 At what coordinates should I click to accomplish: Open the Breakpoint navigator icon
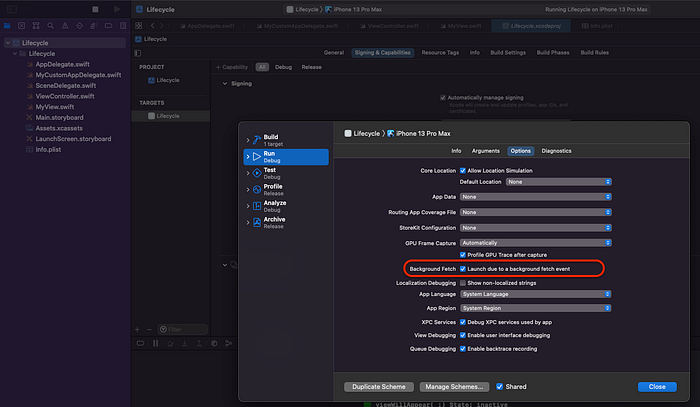108,26
